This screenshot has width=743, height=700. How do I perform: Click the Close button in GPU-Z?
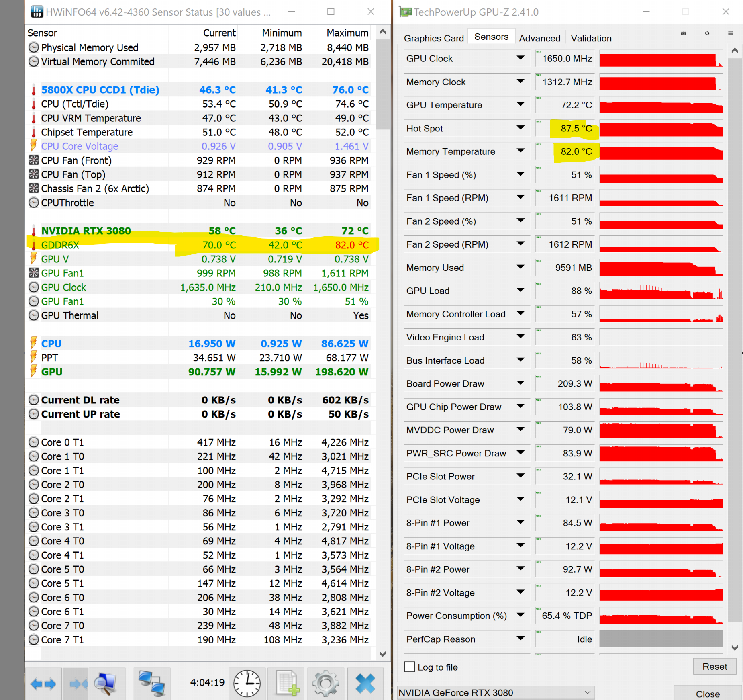point(708,694)
